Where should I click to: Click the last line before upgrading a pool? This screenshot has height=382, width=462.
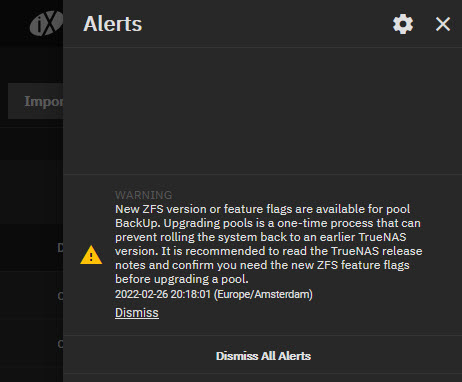coord(182,279)
